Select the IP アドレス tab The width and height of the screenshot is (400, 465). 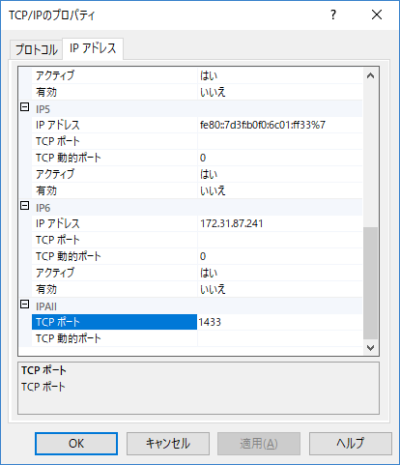click(x=93, y=49)
